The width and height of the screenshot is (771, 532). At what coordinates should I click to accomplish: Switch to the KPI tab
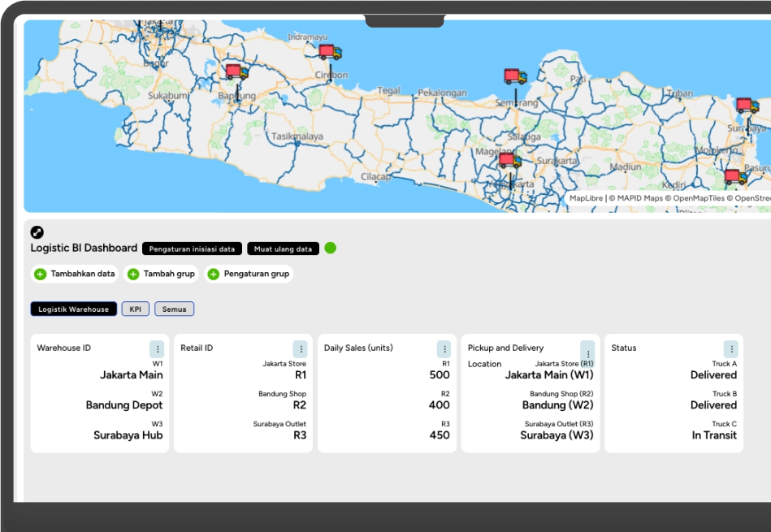(135, 309)
